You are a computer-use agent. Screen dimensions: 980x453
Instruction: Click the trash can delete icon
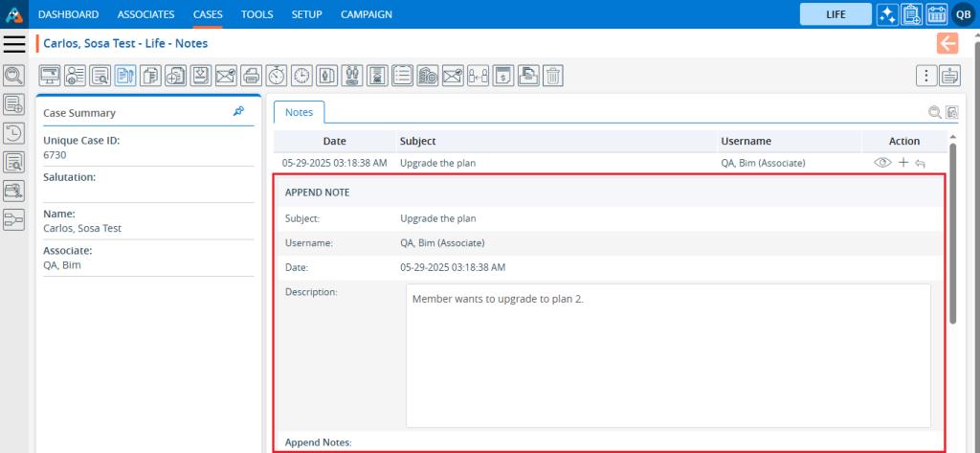[x=553, y=76]
